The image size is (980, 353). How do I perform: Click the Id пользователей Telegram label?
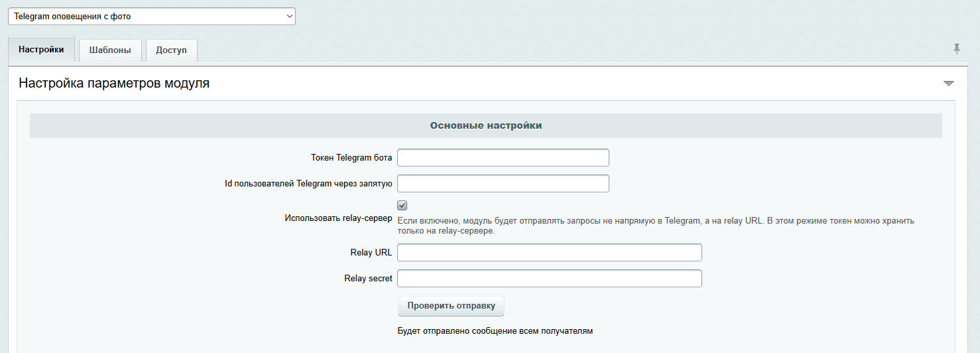tap(308, 184)
